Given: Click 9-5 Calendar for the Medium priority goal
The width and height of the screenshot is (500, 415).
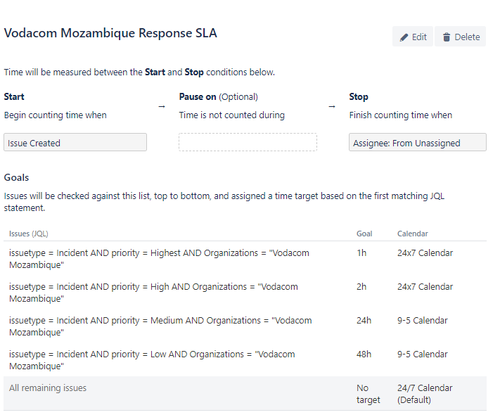Looking at the screenshot, I should coord(422,320).
